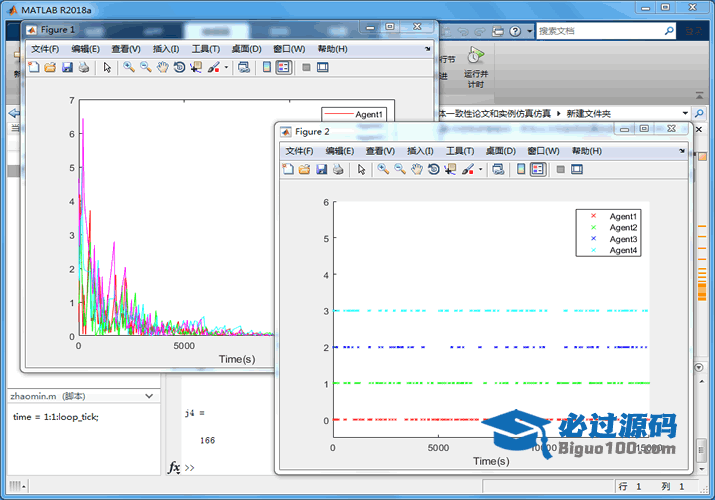This screenshot has height=500, width=715.
Task: Select Edit Plot arrow tool in Figure 1
Action: click(107, 67)
